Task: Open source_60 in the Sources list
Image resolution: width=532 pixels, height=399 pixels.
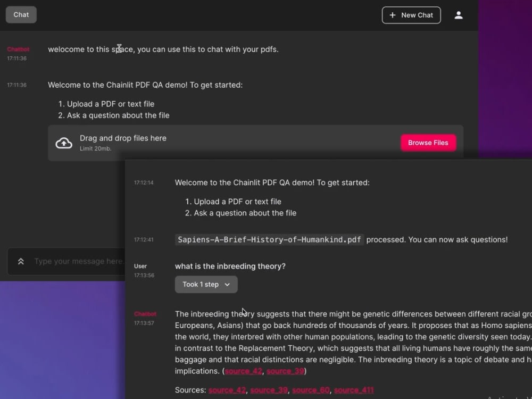Action: point(311,390)
